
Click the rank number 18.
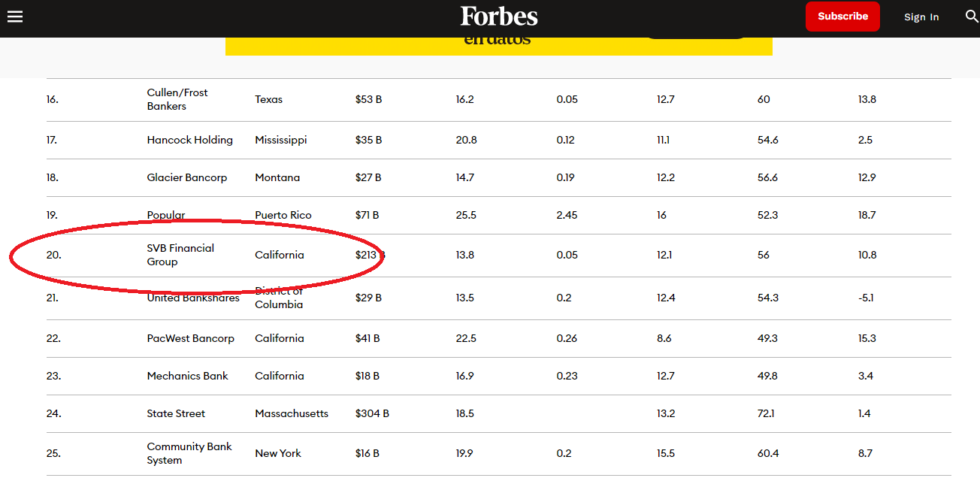[53, 177]
